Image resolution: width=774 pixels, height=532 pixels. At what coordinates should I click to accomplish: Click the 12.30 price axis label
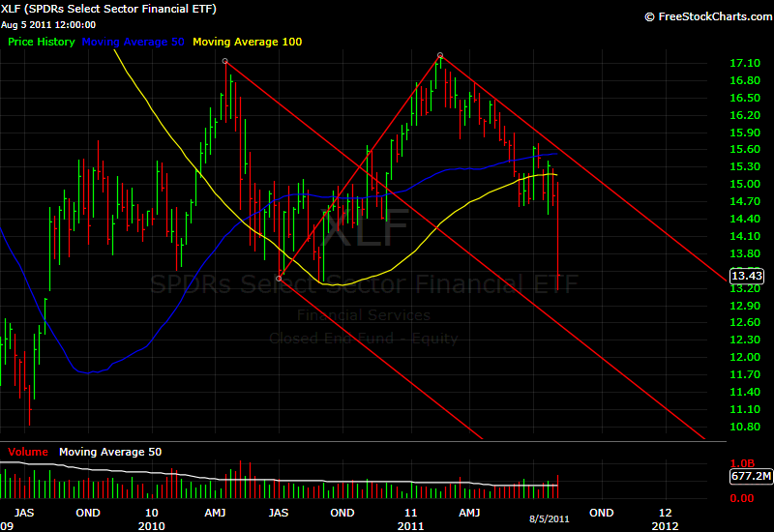pos(745,340)
